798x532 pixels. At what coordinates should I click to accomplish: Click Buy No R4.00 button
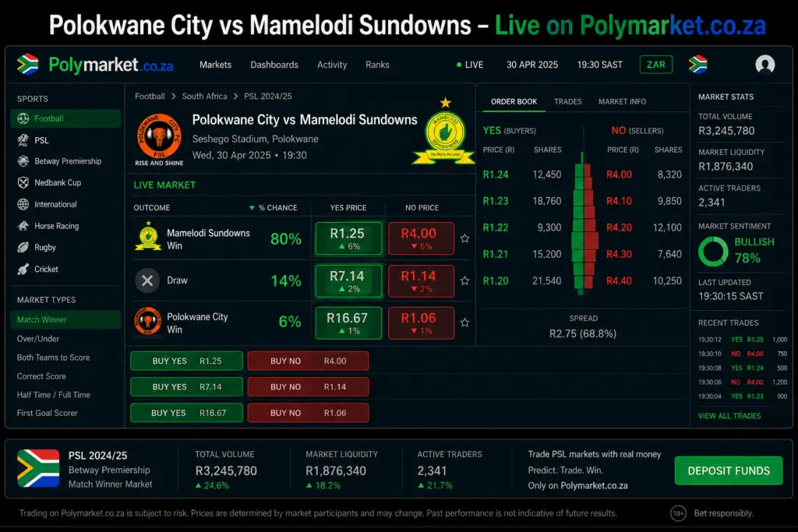pyautogui.click(x=308, y=361)
